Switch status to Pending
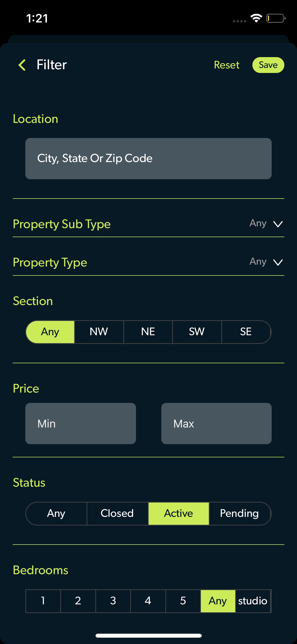297x644 pixels. tap(240, 513)
